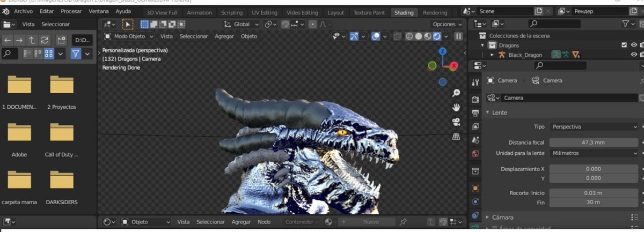Toggle camera view icon in viewport
This screenshot has height=232, width=644.
coord(456,122)
